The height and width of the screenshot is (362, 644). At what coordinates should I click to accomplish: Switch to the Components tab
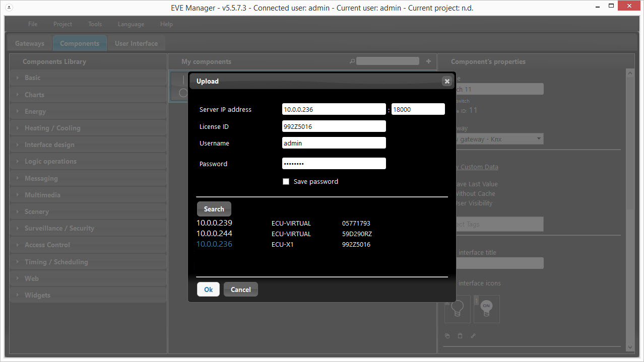(80, 43)
